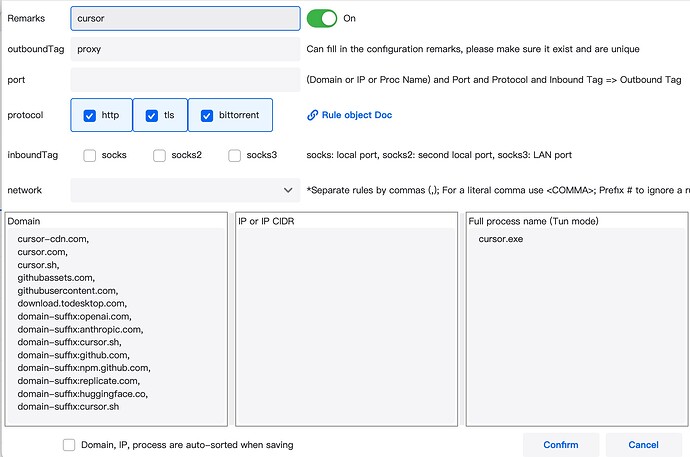690x457 pixels.
Task: Click the link icon beside Rule object Doc
Action: click(312, 115)
